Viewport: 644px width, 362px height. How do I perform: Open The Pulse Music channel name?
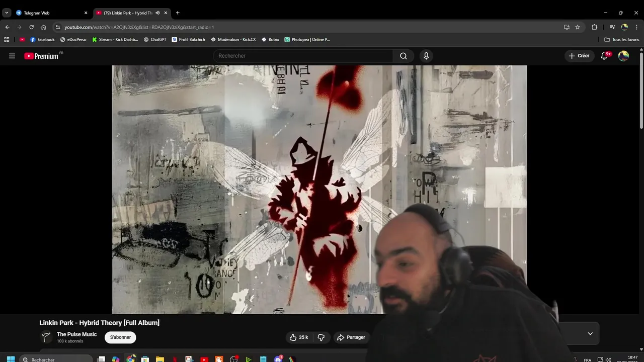[76, 334]
